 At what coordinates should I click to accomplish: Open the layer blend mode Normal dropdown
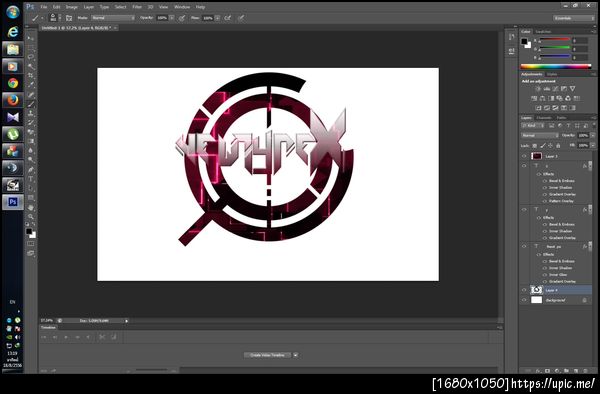click(540, 135)
